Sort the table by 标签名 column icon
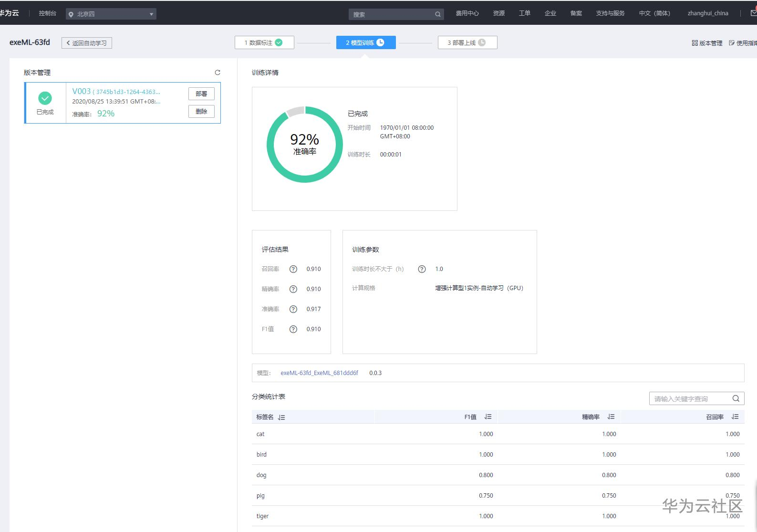The image size is (757, 532). pos(281,417)
